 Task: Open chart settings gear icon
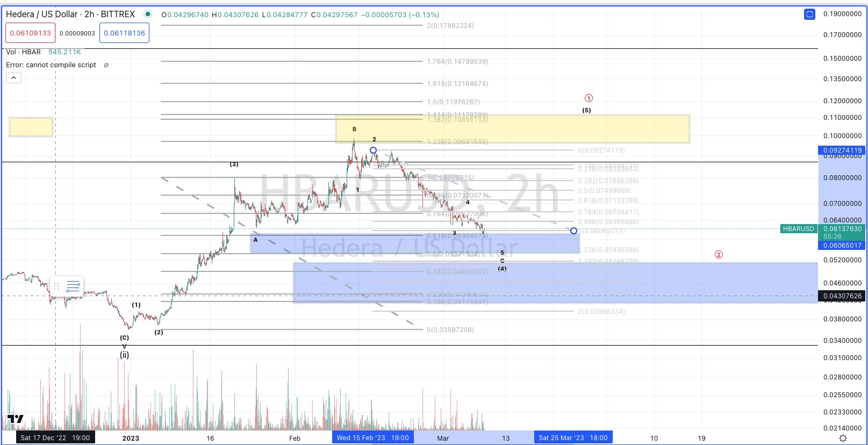pos(843,439)
